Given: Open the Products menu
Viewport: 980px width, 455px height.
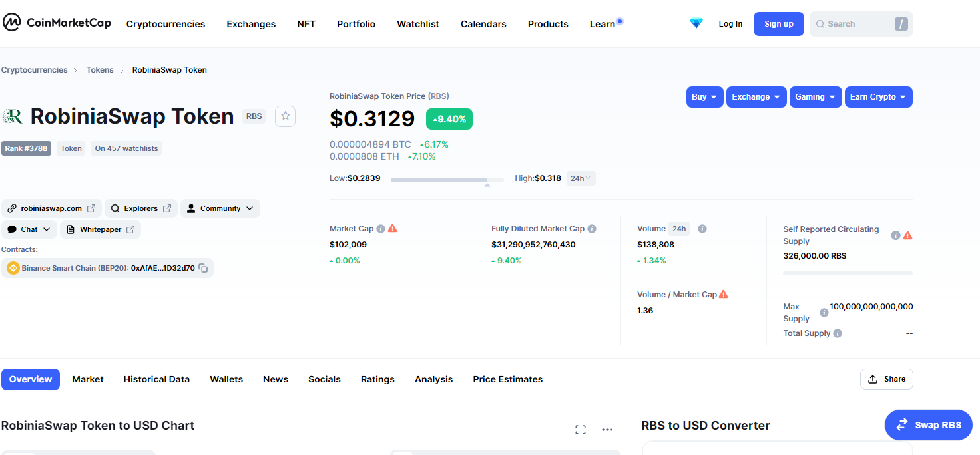Looking at the screenshot, I should pyautogui.click(x=548, y=24).
